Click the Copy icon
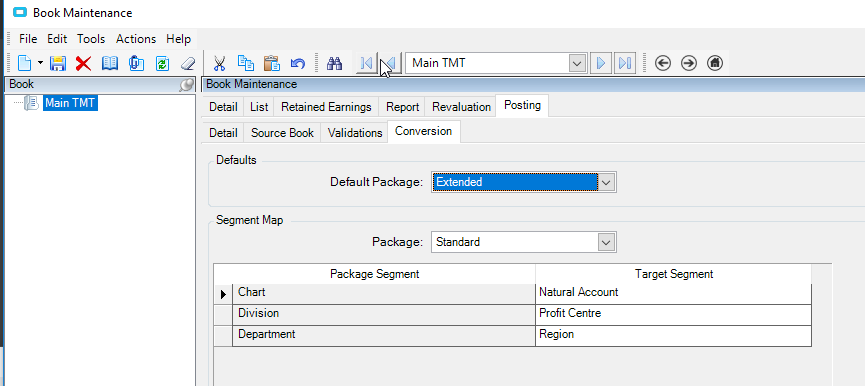The height and width of the screenshot is (386, 865). [x=245, y=63]
